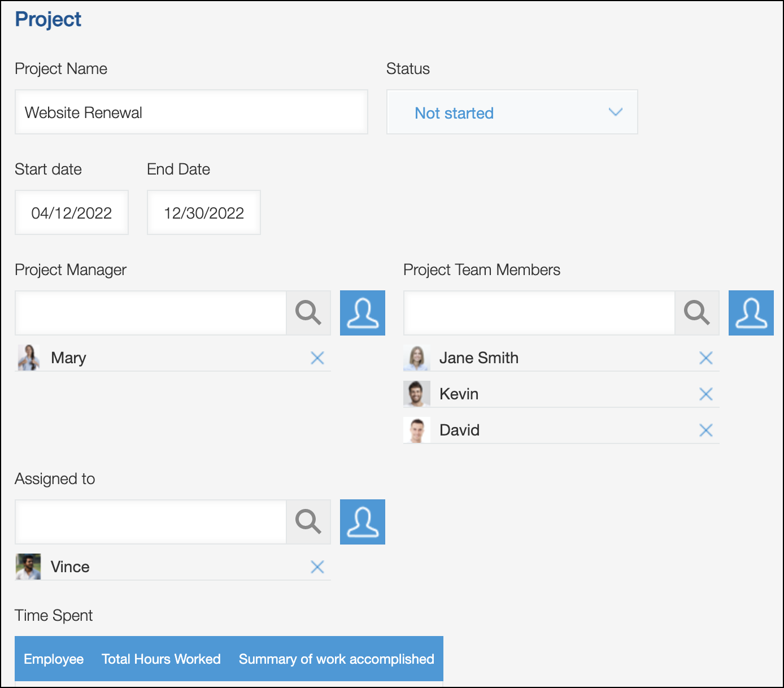This screenshot has width=784, height=688.
Task: Open user picker for Project Team Members
Action: tap(751, 313)
